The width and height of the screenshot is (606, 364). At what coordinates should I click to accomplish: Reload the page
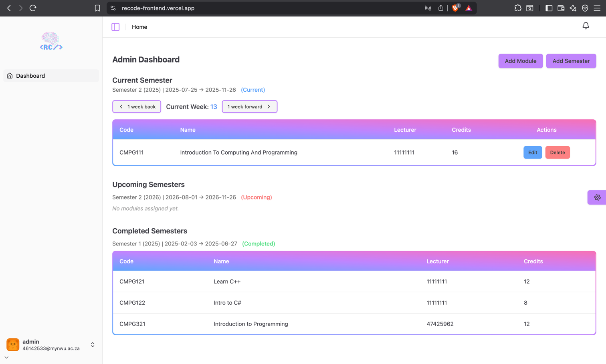click(33, 8)
